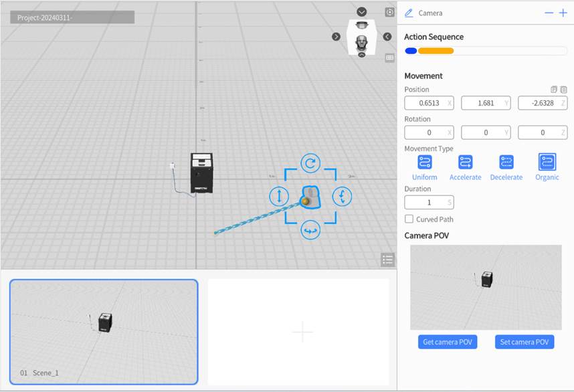This screenshot has width=574, height=392.
Task: Copy position values icon
Action: [553, 90]
